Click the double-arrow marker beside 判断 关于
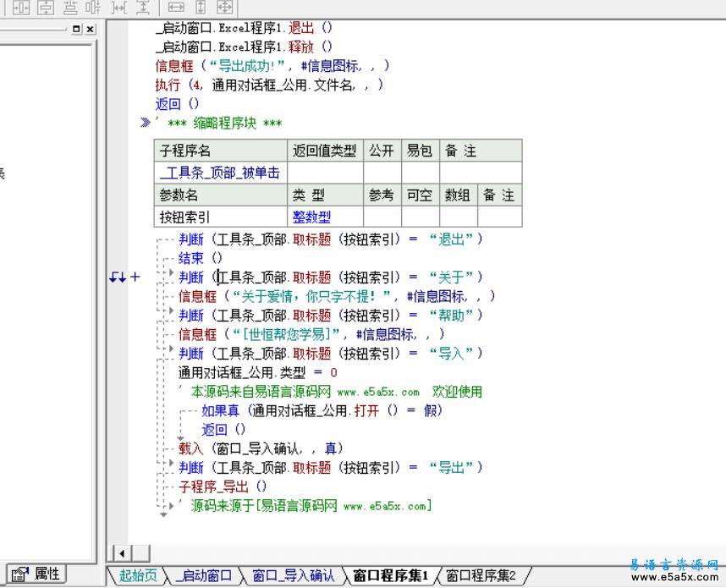726x588 pixels. tap(117, 278)
